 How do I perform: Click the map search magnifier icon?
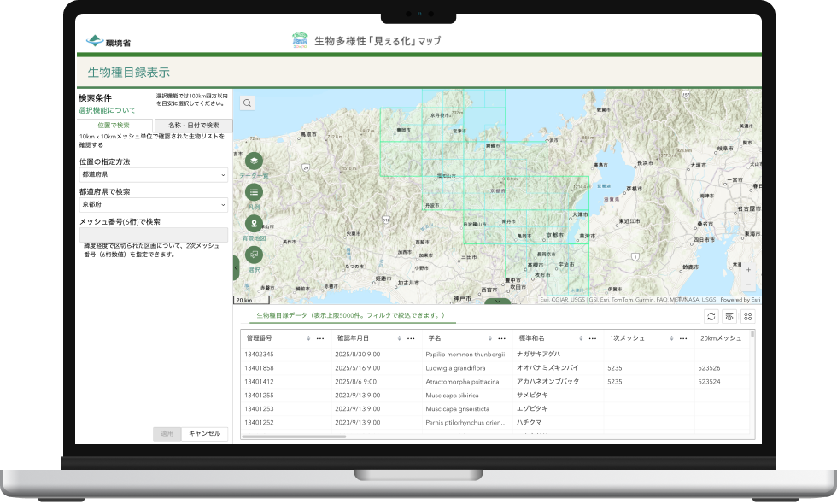click(x=247, y=103)
